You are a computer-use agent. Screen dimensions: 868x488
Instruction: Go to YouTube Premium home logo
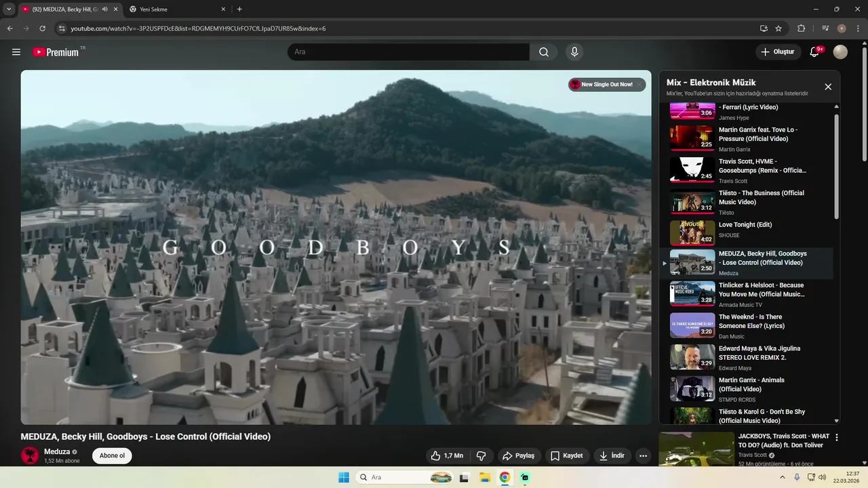click(x=56, y=52)
